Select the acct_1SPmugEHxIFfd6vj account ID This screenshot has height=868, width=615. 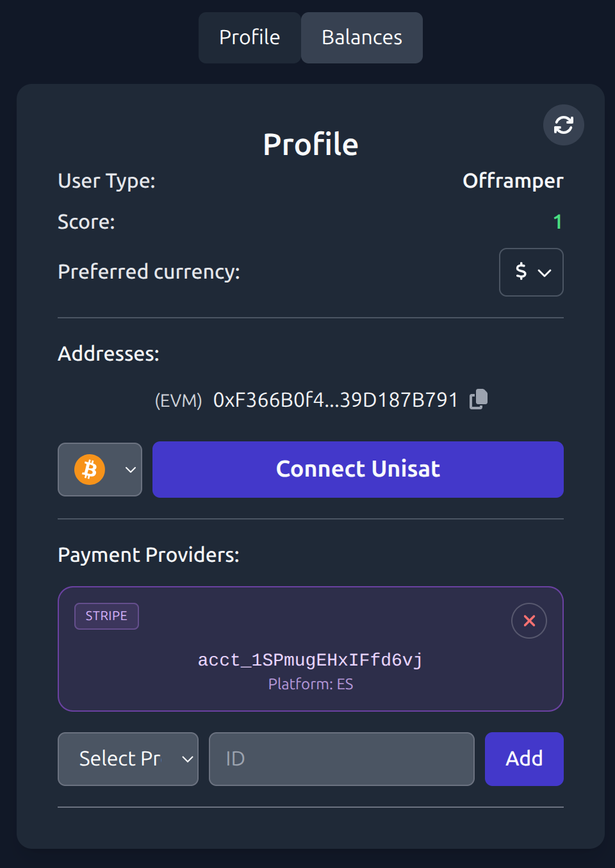click(x=310, y=660)
